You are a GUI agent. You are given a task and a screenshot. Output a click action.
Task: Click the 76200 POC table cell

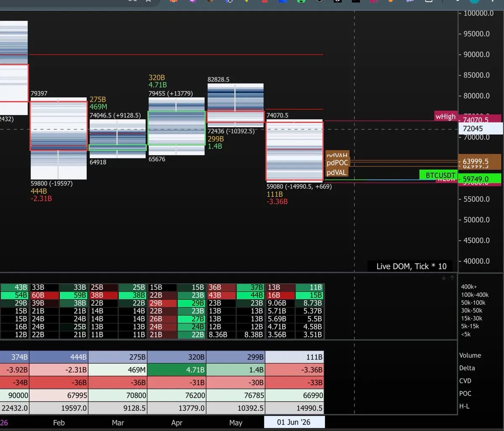177,395
